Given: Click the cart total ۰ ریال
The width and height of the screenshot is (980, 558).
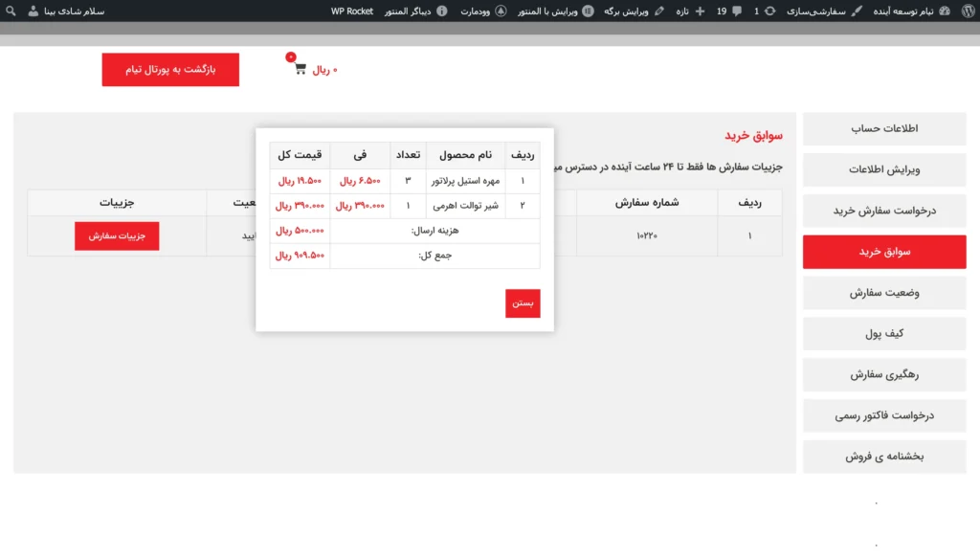Looking at the screenshot, I should tap(325, 70).
